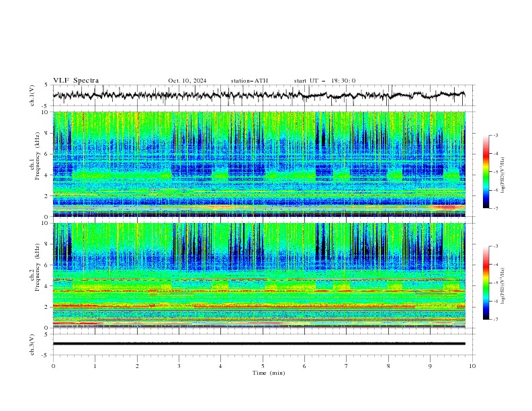Viewport: 532px width, 411px height.
Task: Click the "-3" tick on ch.2 color bar
Action: click(x=496, y=246)
